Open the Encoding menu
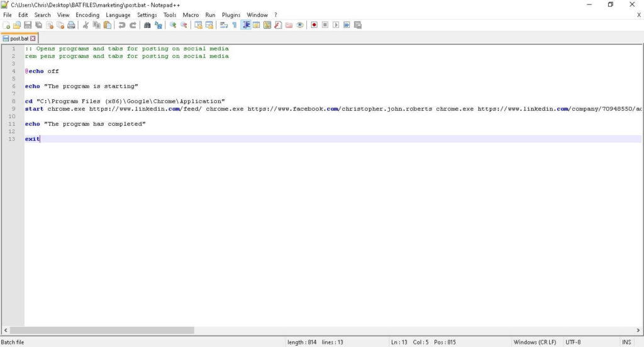This screenshot has height=347, width=644. (x=87, y=15)
